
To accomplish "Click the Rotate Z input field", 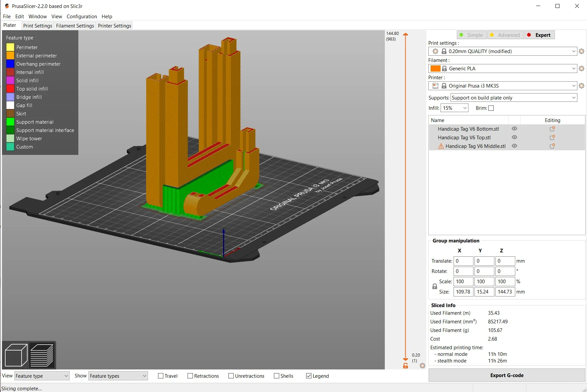I will [505, 271].
